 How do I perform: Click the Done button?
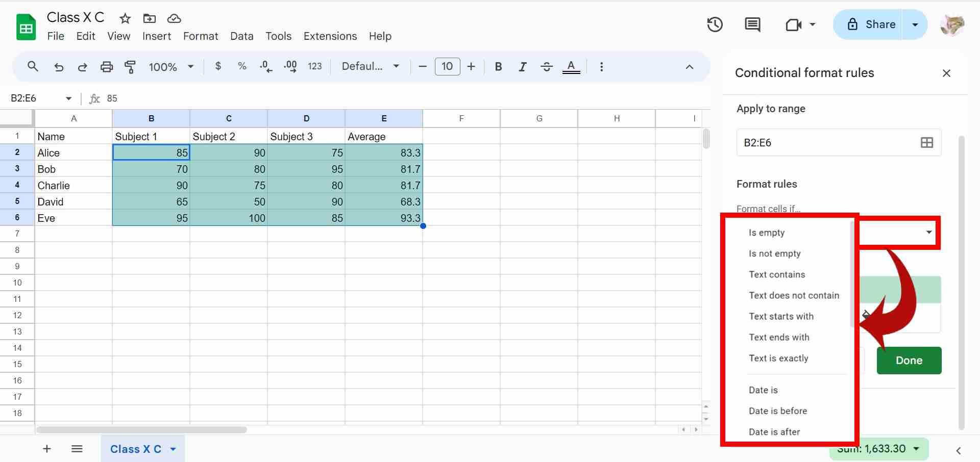[x=909, y=360]
